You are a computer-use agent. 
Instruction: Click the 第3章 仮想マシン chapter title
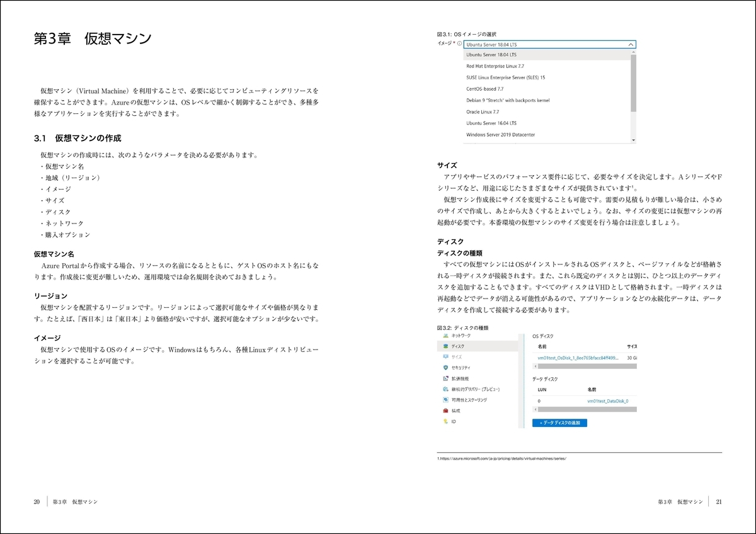pos(93,38)
